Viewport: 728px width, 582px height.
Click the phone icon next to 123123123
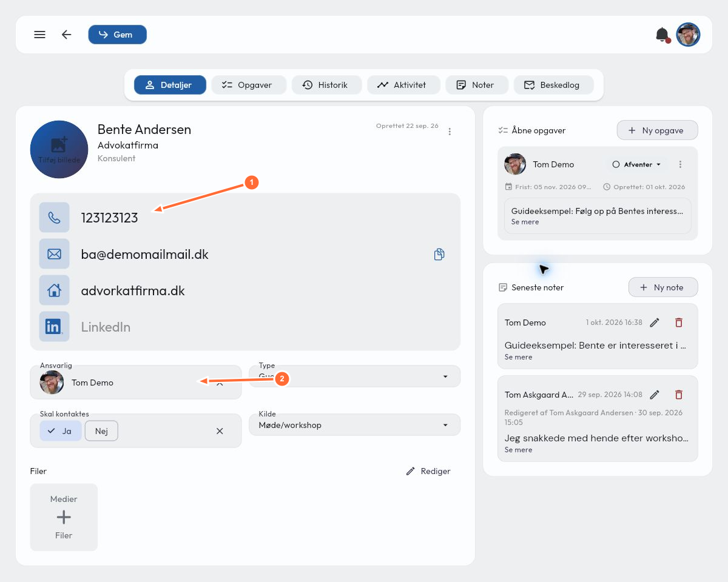tap(54, 218)
